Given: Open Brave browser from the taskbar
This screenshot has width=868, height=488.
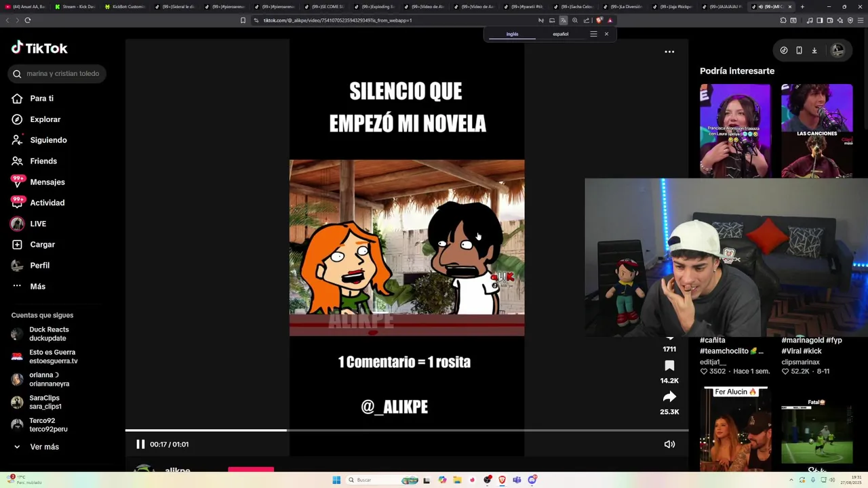Looking at the screenshot, I should point(502,480).
